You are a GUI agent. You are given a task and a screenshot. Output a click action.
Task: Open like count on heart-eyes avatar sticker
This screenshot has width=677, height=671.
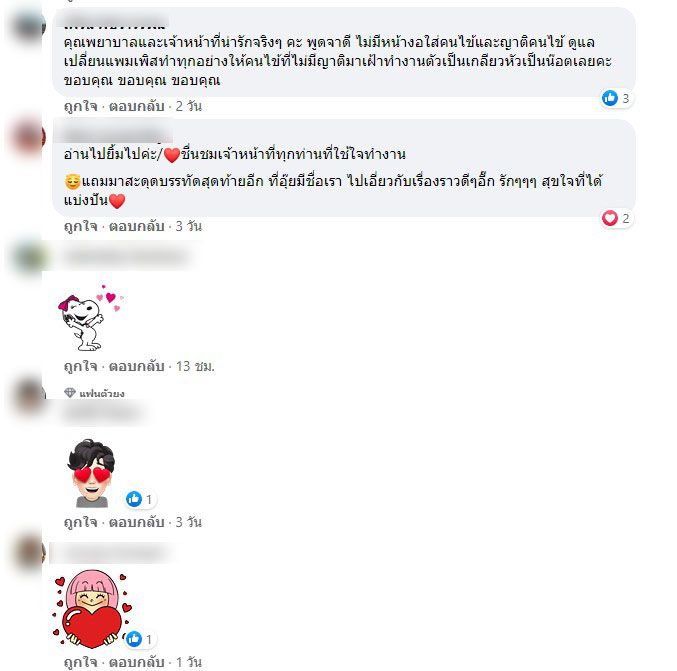140,499
